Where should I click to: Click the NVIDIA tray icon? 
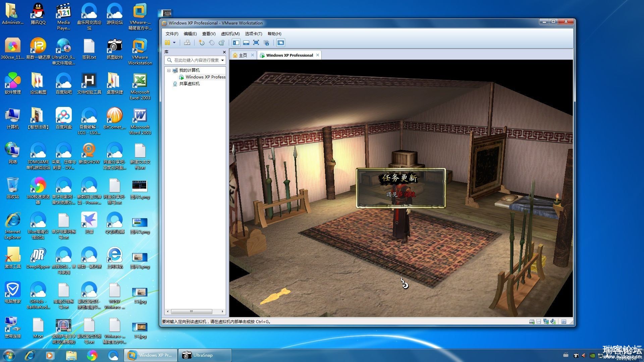(592, 356)
